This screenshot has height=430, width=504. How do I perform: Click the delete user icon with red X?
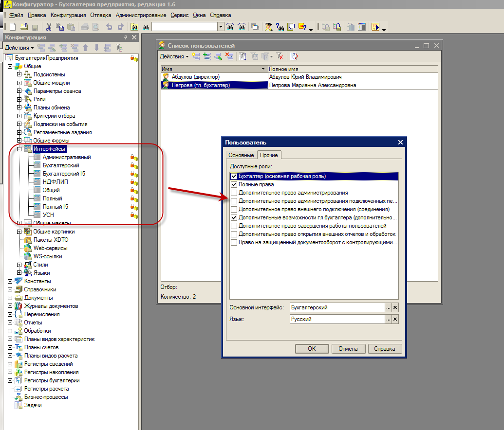230,56
